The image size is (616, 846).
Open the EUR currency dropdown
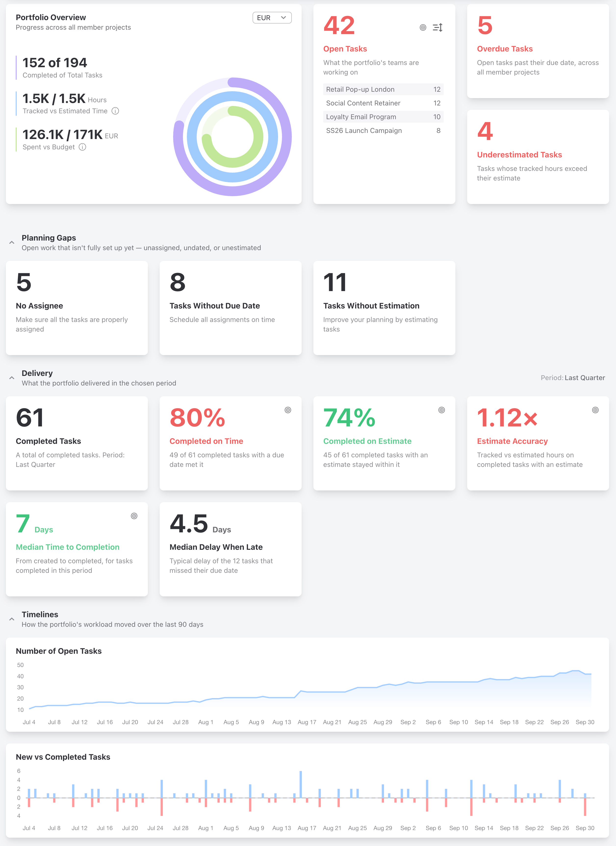click(x=272, y=17)
